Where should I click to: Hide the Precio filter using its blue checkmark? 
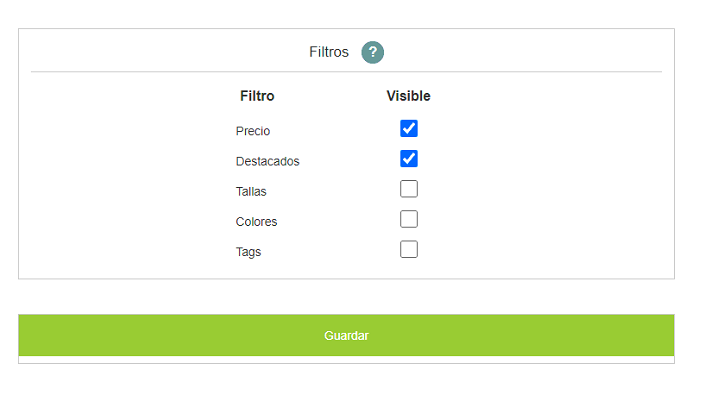coord(409,129)
